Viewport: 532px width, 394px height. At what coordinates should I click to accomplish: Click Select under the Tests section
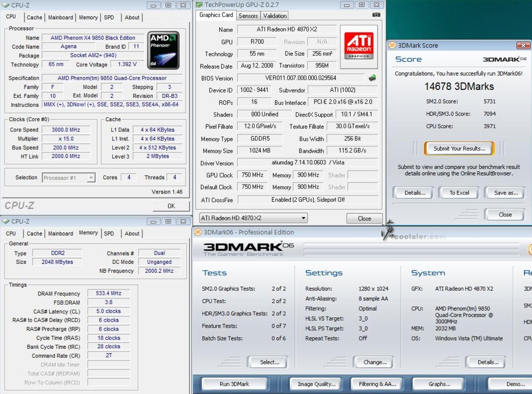(269, 362)
